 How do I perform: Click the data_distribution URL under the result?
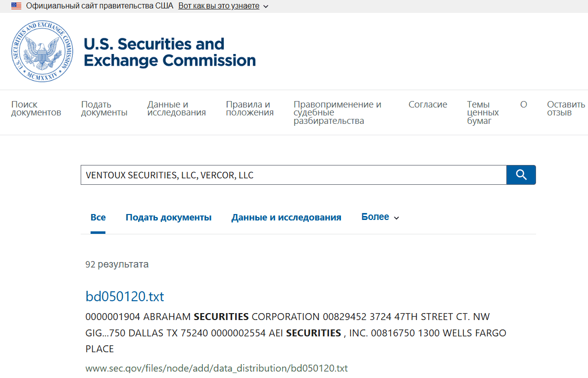click(216, 368)
